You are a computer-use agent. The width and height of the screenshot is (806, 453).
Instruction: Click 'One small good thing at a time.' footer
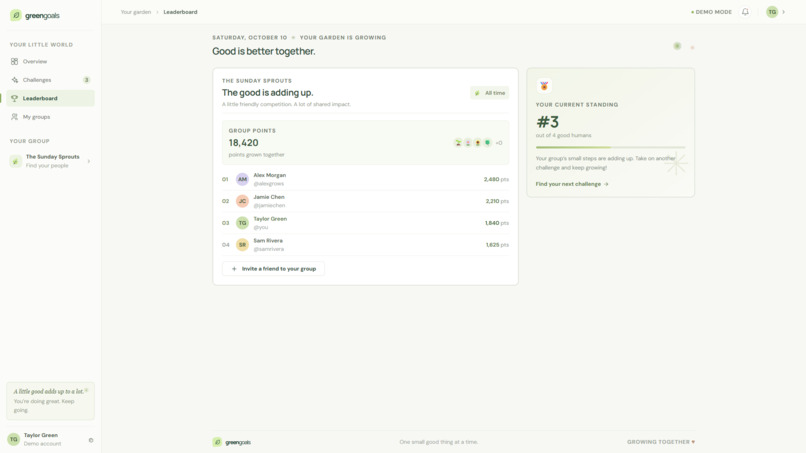pos(438,442)
